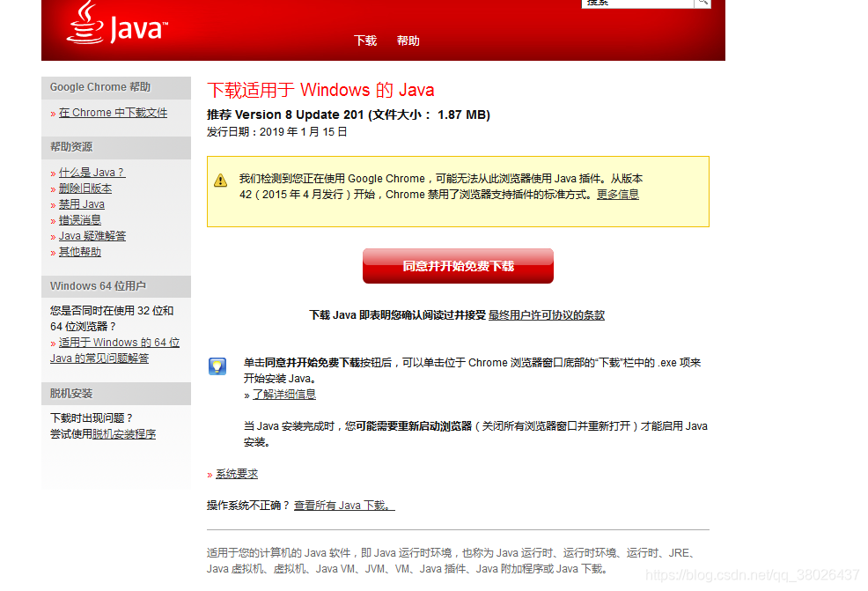
Task: Open the 下载 navigation menu item
Action: (x=365, y=41)
